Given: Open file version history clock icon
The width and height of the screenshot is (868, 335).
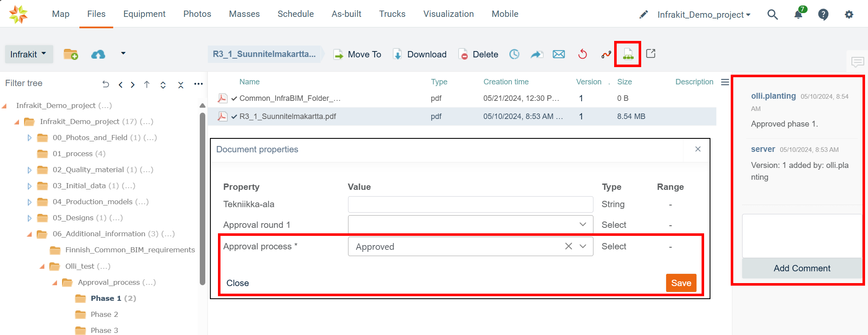Looking at the screenshot, I should tap(514, 54).
